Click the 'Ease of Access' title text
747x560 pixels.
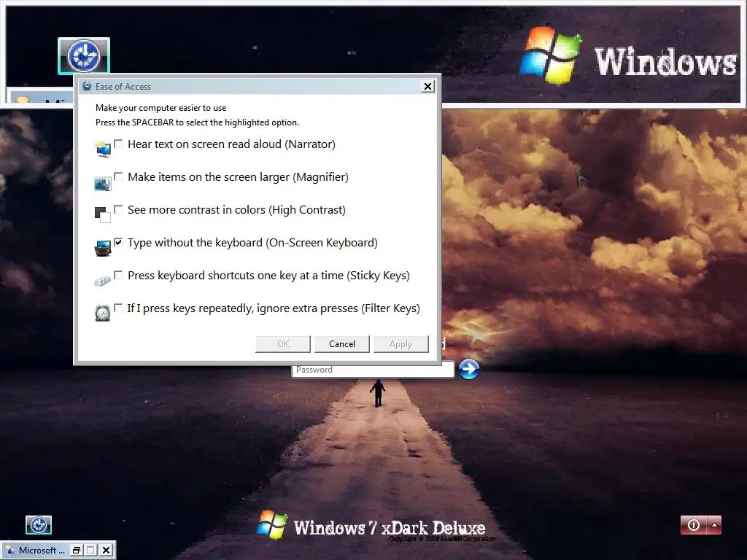[x=123, y=87]
